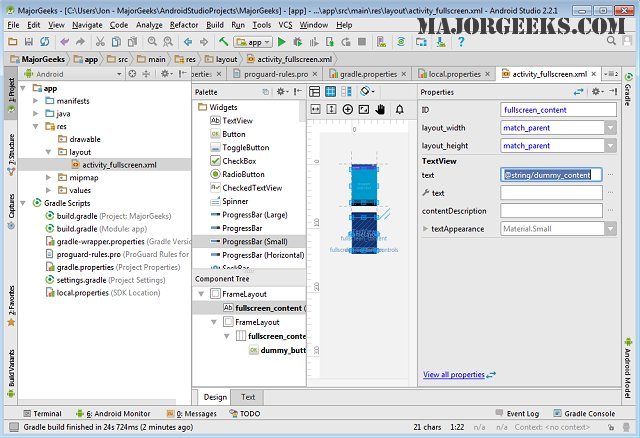Open the Analyze menu

[x=149, y=25]
